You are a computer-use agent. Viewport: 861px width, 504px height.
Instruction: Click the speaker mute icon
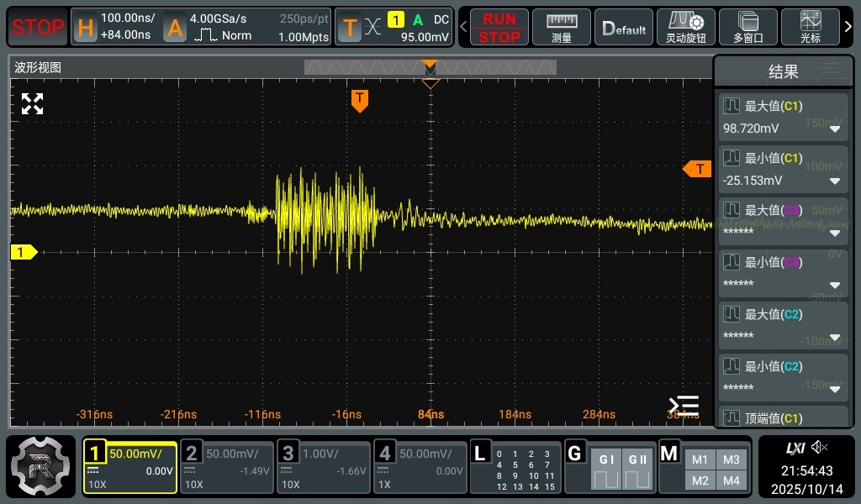coord(820,447)
